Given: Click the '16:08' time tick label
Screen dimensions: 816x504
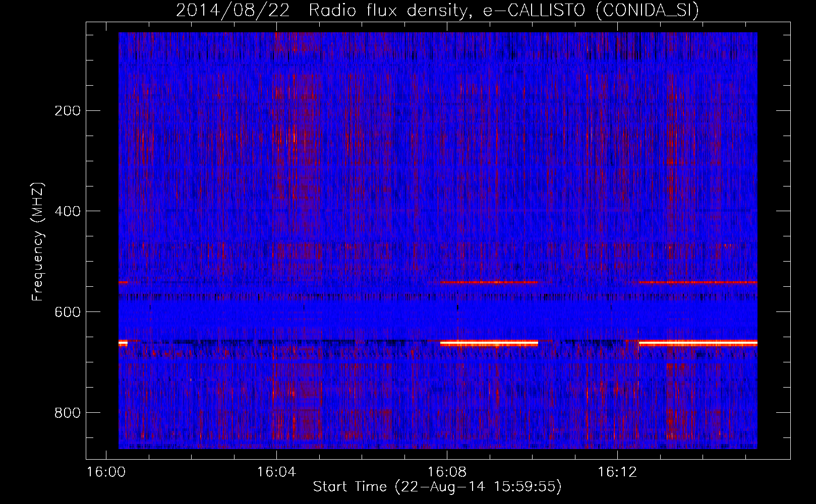Looking at the screenshot, I should pos(447,472).
